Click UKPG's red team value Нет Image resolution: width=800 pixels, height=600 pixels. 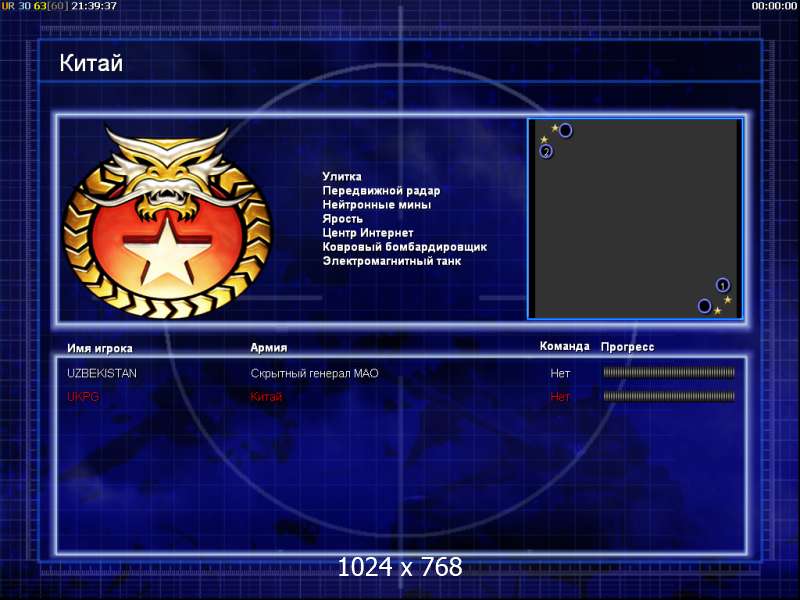[560, 396]
